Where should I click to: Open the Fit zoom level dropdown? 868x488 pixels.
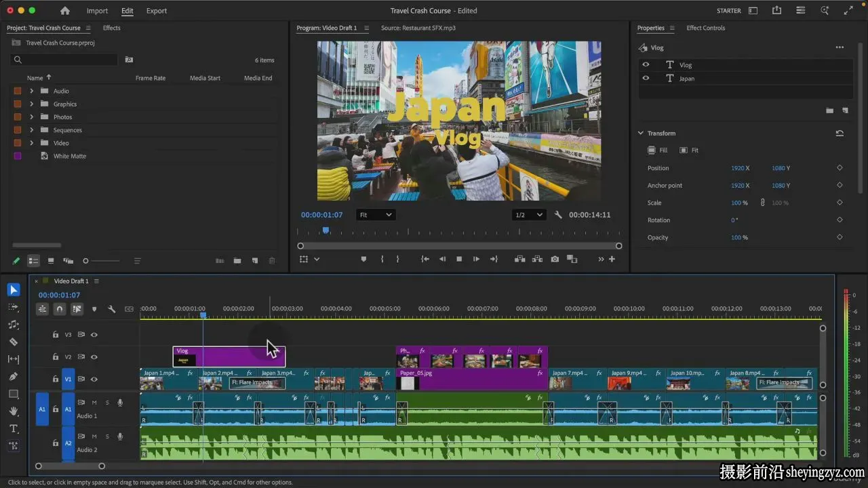tap(376, 215)
